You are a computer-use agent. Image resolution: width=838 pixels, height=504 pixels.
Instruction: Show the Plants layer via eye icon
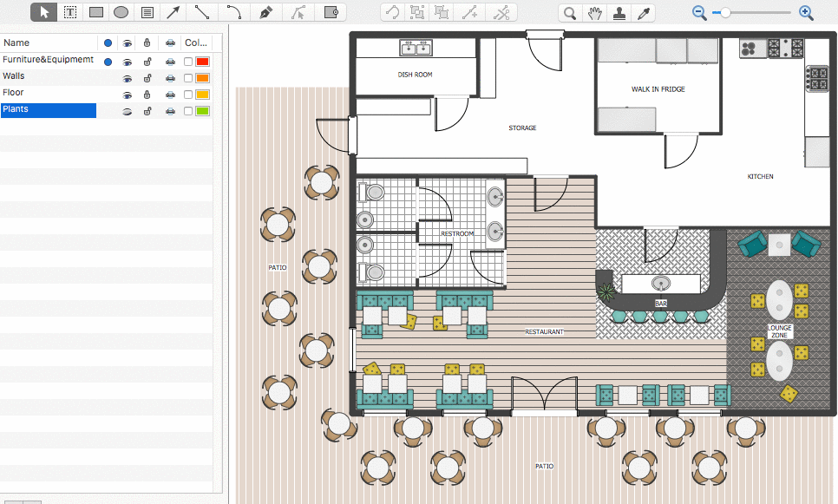pyautogui.click(x=128, y=112)
